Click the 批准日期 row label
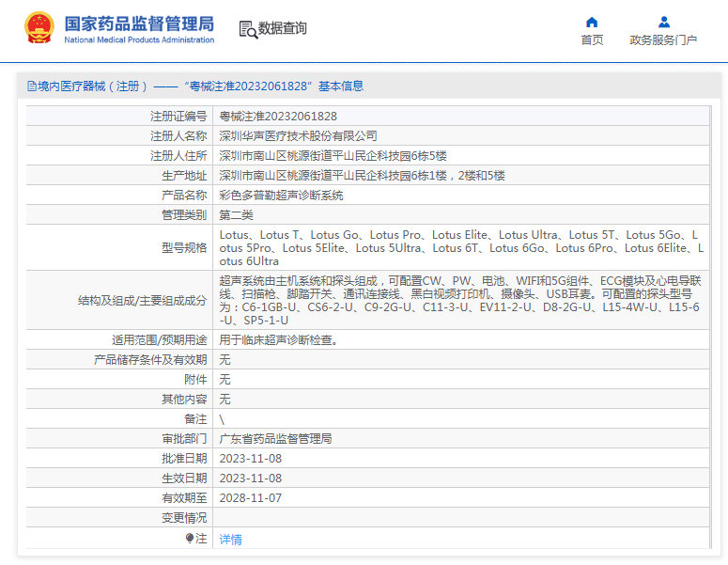This screenshot has height=565, width=728. tap(184, 458)
